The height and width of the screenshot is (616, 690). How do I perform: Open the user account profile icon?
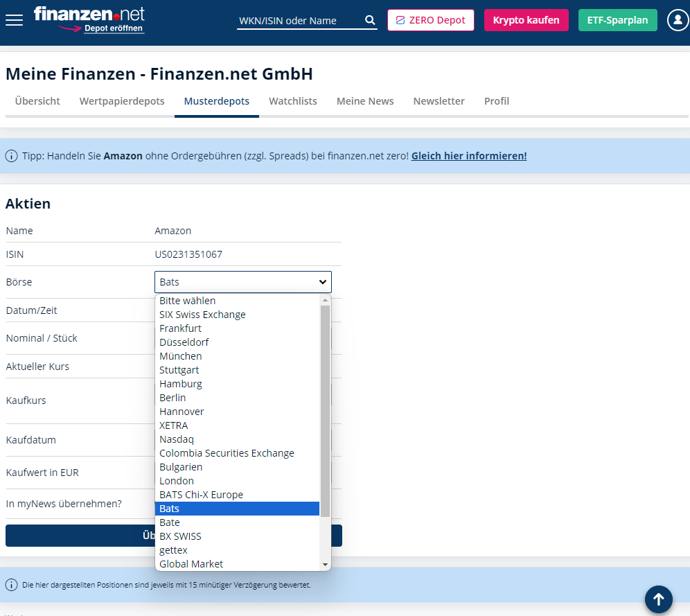(678, 20)
